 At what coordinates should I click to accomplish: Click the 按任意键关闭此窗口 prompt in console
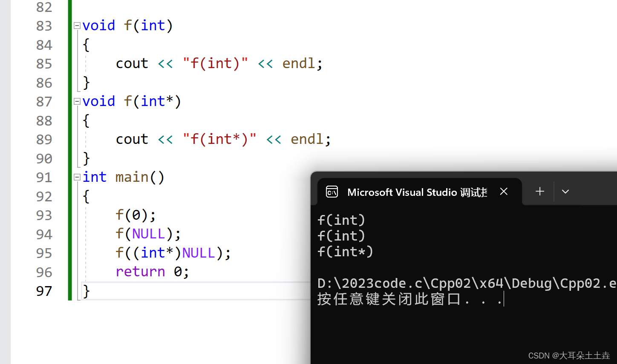(410, 299)
